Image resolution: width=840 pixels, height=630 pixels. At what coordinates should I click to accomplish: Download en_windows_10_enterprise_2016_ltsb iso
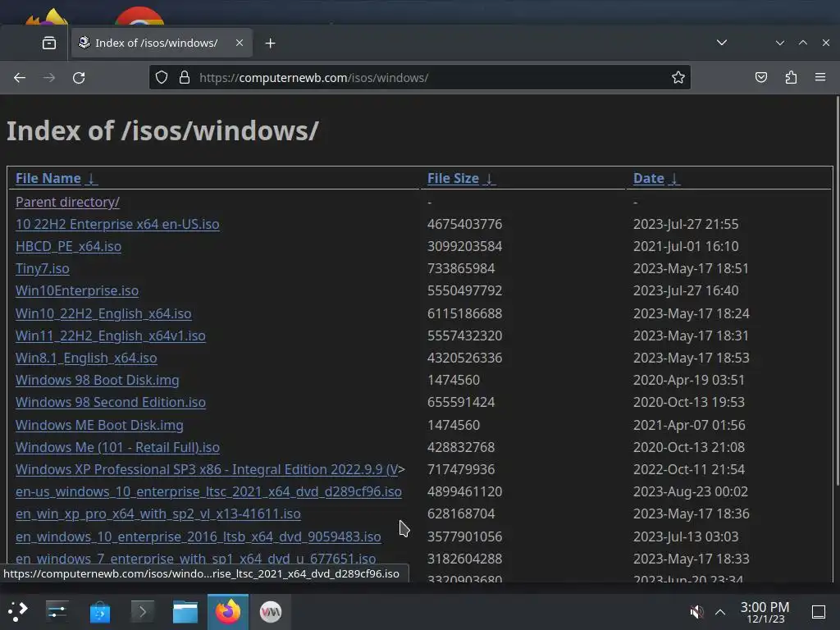coord(199,536)
